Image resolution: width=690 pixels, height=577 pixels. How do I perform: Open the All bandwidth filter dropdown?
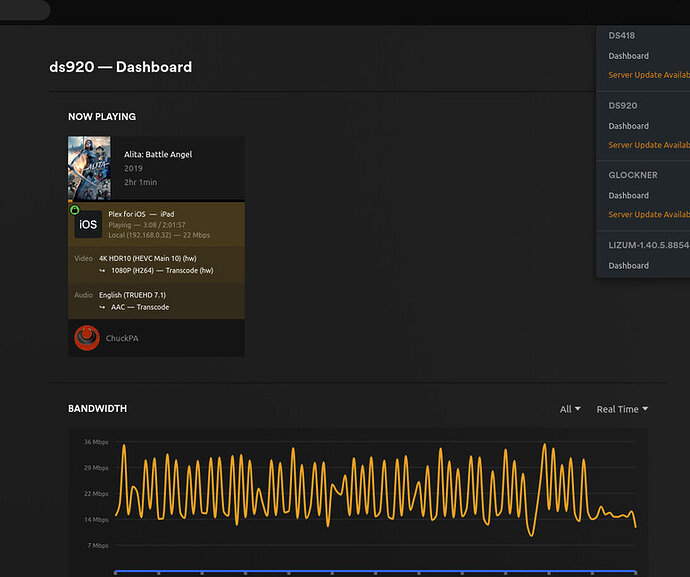pyautogui.click(x=570, y=409)
